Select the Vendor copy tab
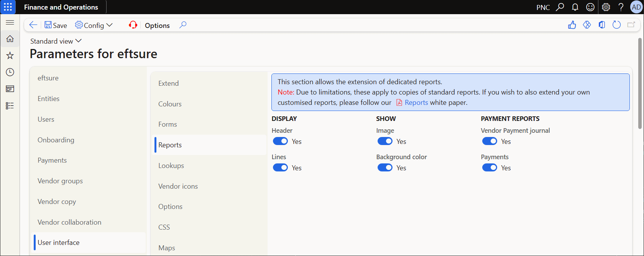This screenshot has width=644, height=256. 88,202
